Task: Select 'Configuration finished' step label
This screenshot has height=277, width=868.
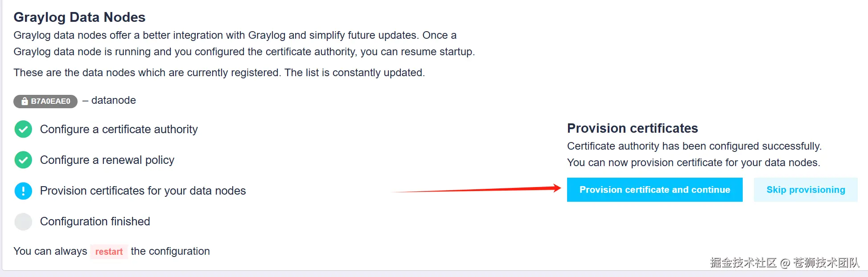Action: (95, 221)
